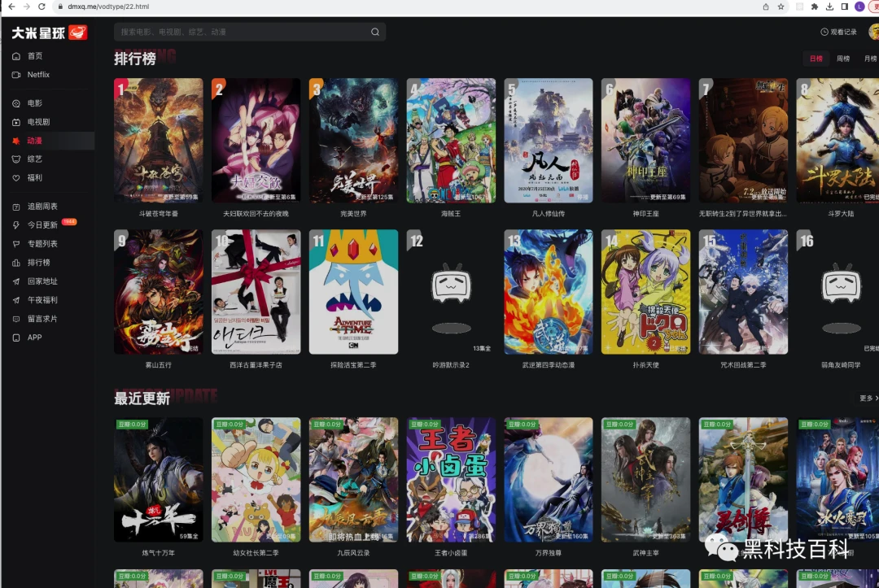Click the 排行榜 bar chart icon
This screenshot has width=879, height=588.
pos(16,263)
